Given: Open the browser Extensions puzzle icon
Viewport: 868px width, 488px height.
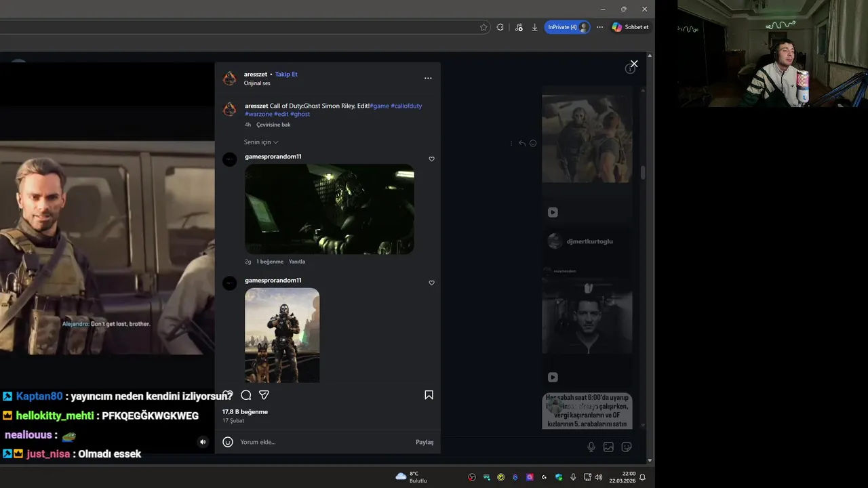Looking at the screenshot, I should pos(500,27).
